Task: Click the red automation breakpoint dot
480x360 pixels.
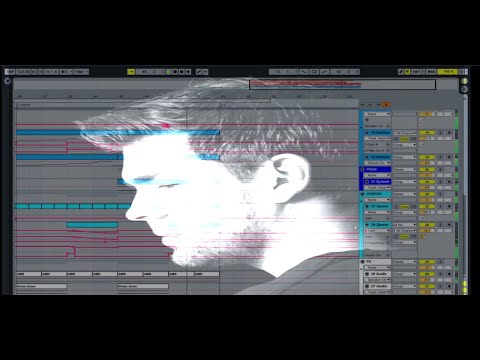Action: [x=165, y=126]
